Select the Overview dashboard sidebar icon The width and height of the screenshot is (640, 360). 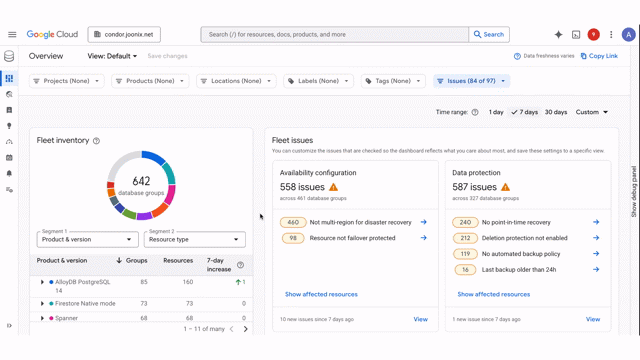click(9, 78)
